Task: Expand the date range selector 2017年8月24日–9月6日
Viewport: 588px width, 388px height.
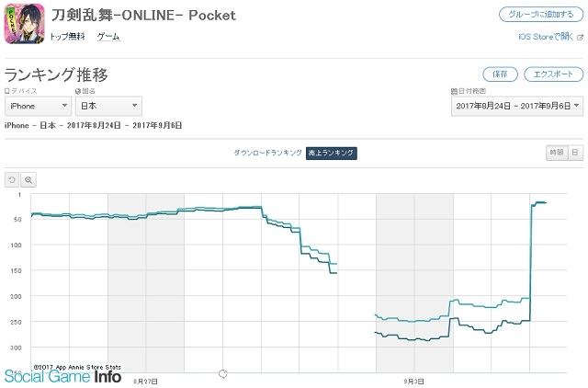Action: (x=517, y=106)
